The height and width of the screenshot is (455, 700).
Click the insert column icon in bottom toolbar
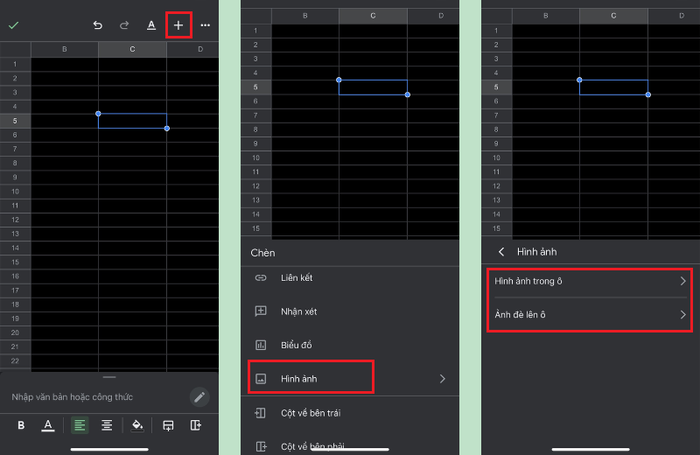[x=196, y=425]
